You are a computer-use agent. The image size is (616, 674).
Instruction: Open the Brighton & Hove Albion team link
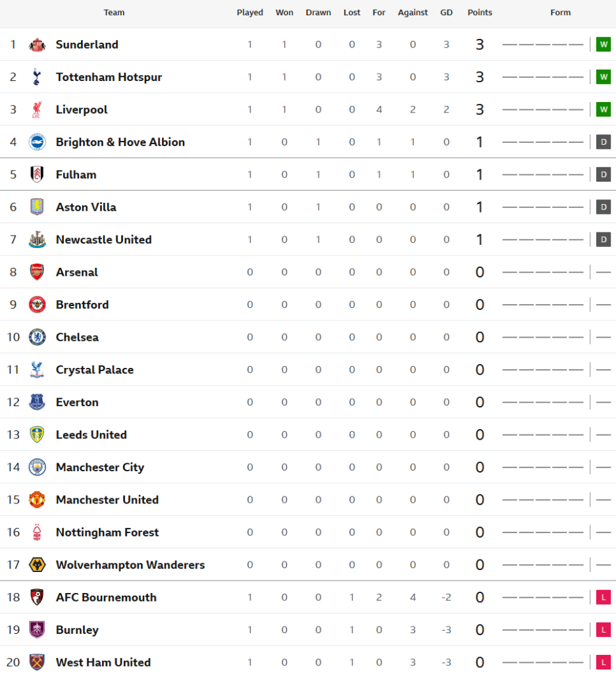[120, 142]
